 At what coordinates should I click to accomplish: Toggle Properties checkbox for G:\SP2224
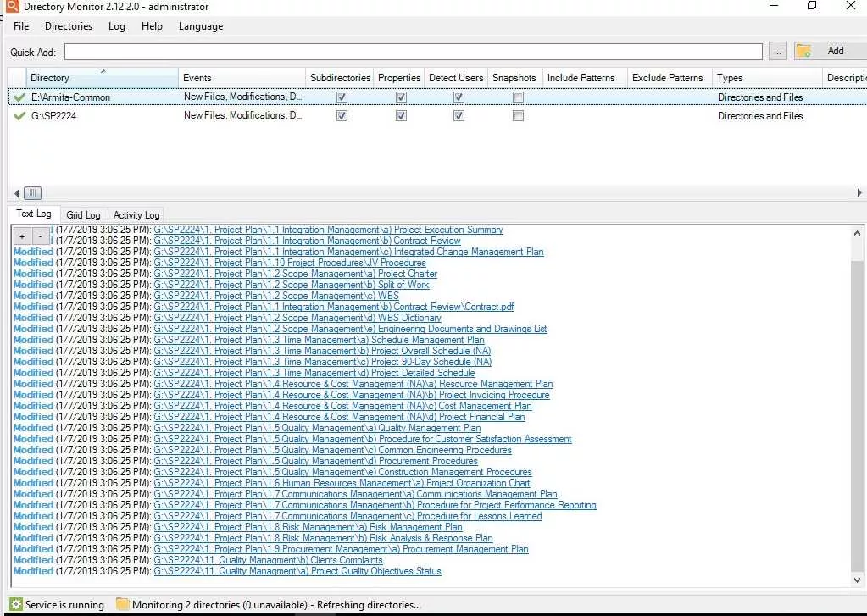click(x=402, y=116)
